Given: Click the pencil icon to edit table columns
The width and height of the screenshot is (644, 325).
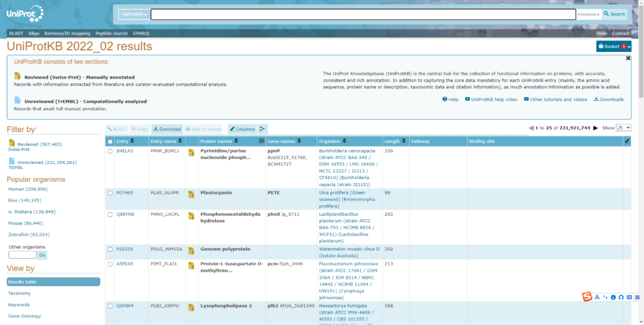Looking at the screenshot, I should [627, 141].
